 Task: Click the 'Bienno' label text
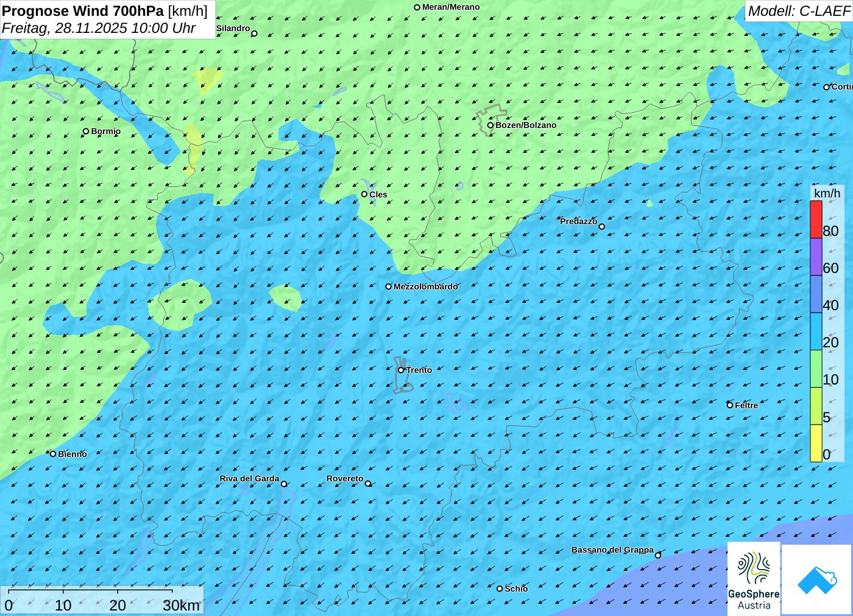[73, 454]
